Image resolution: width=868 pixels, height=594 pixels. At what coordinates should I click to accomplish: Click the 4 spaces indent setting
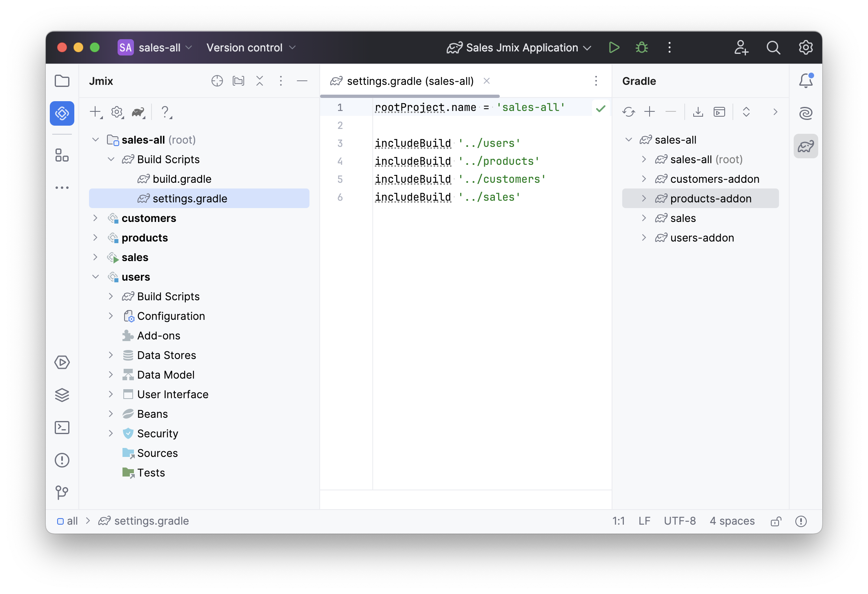coord(732,521)
